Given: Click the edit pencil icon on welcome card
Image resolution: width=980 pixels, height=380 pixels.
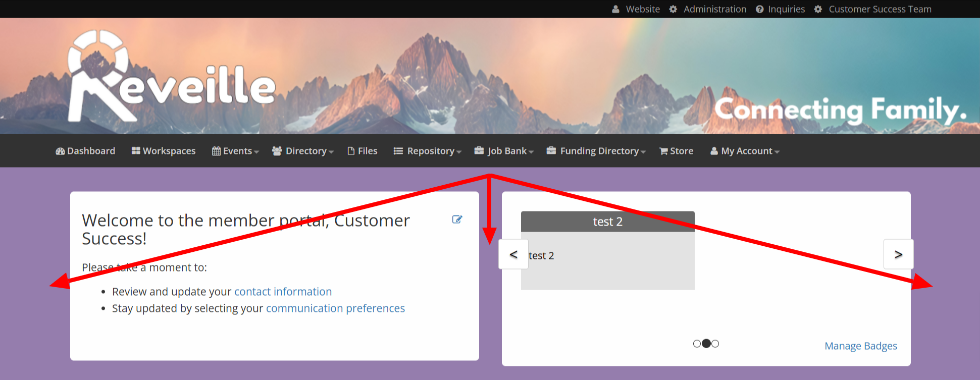Looking at the screenshot, I should coord(457,220).
